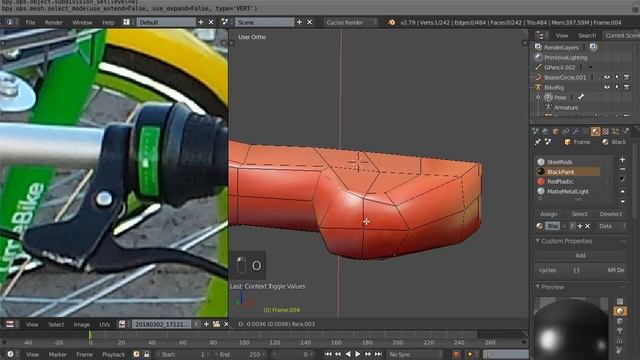
Task: Click the Default screen layout field
Action: coord(166,22)
